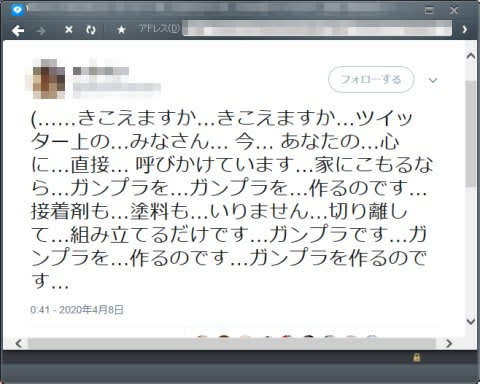Click the フォローする follow button

coord(371,80)
